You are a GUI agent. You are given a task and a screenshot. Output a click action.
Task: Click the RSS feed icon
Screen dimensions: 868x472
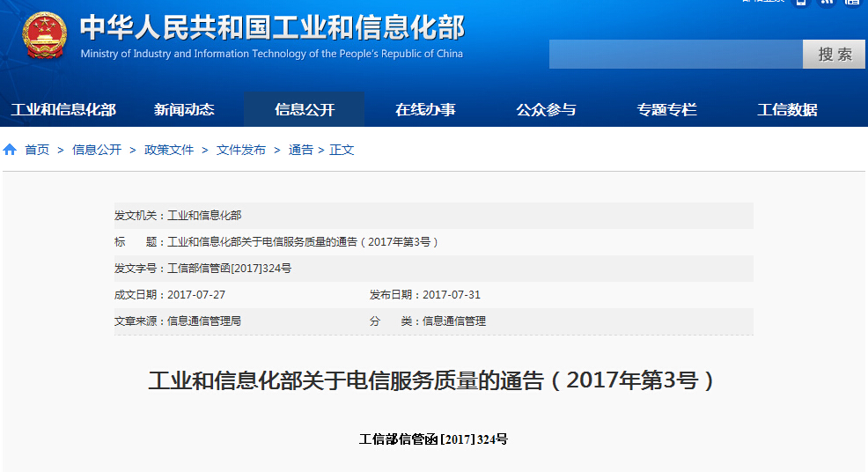tap(827, 3)
